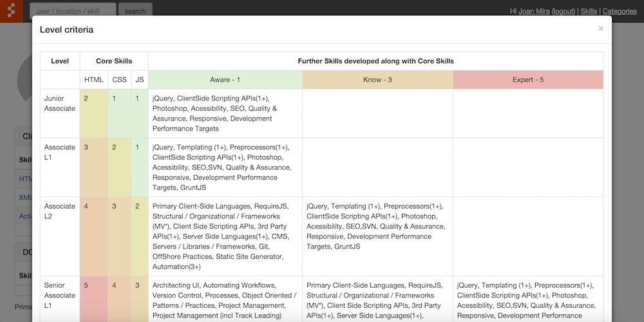The width and height of the screenshot is (644, 322).
Task: Select the orange Know - 3 header
Action: 377,79
